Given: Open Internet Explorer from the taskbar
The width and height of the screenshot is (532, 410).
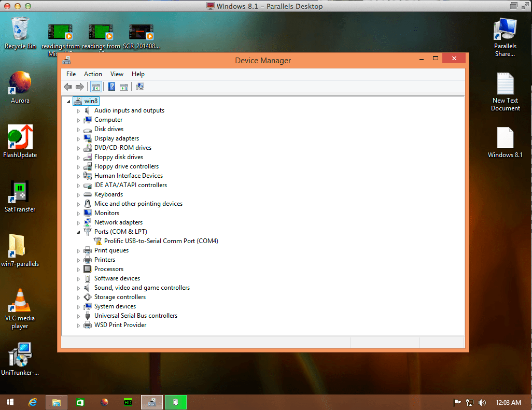Looking at the screenshot, I should [33, 403].
